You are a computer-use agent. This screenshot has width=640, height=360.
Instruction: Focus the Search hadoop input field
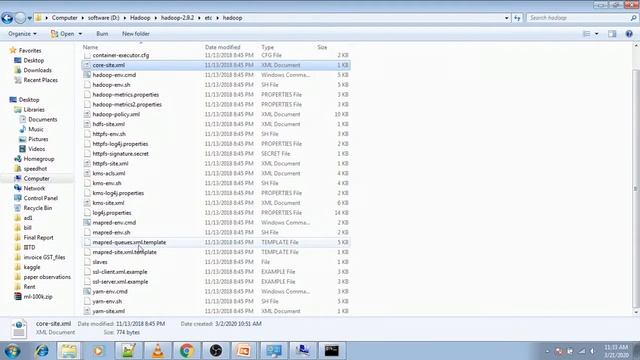pyautogui.click(x=578, y=18)
